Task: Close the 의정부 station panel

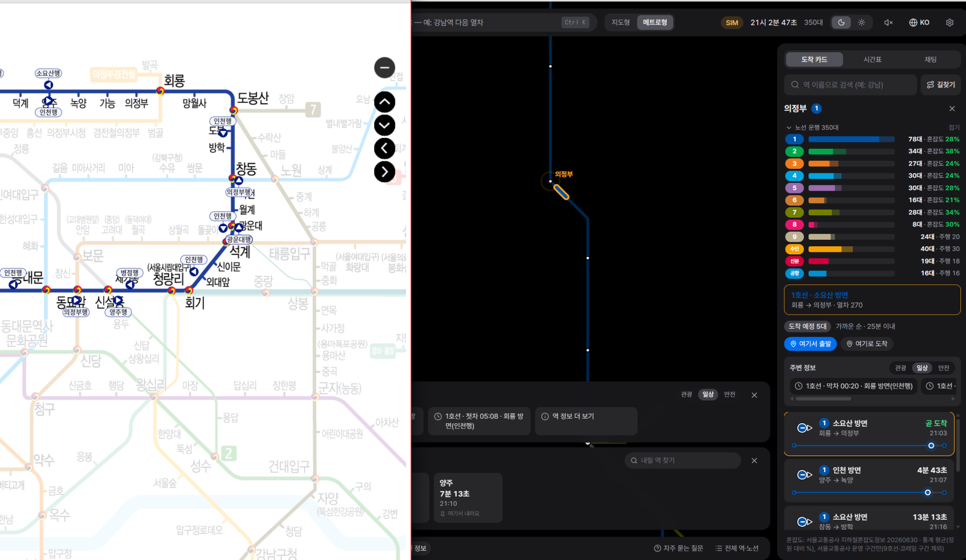Action: (952, 109)
